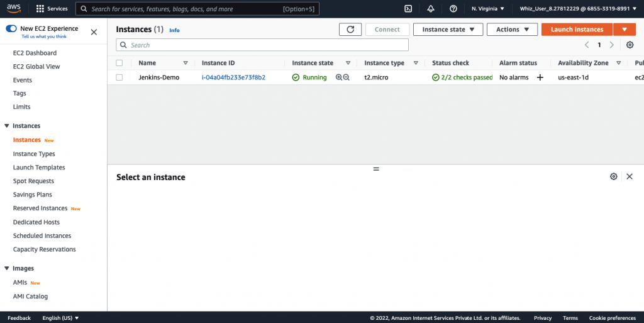
Task: Open the help question mark icon
Action: tap(453, 9)
